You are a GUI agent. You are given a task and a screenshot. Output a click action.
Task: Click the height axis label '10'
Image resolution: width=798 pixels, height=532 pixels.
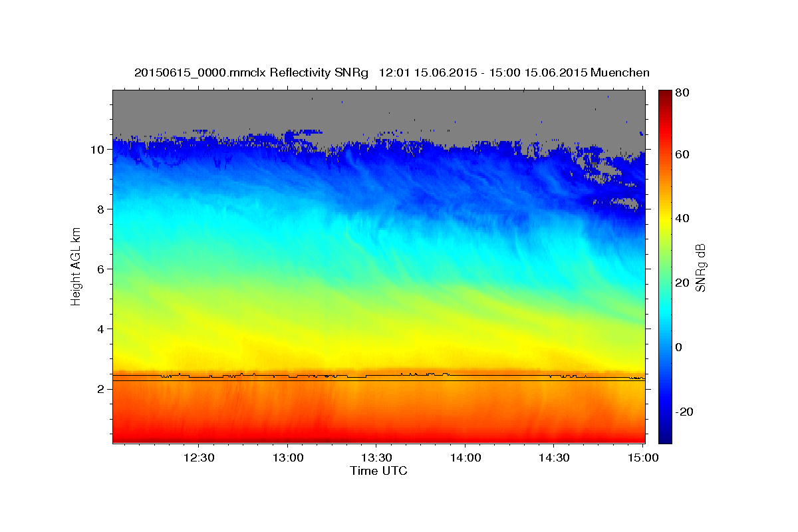[96, 150]
